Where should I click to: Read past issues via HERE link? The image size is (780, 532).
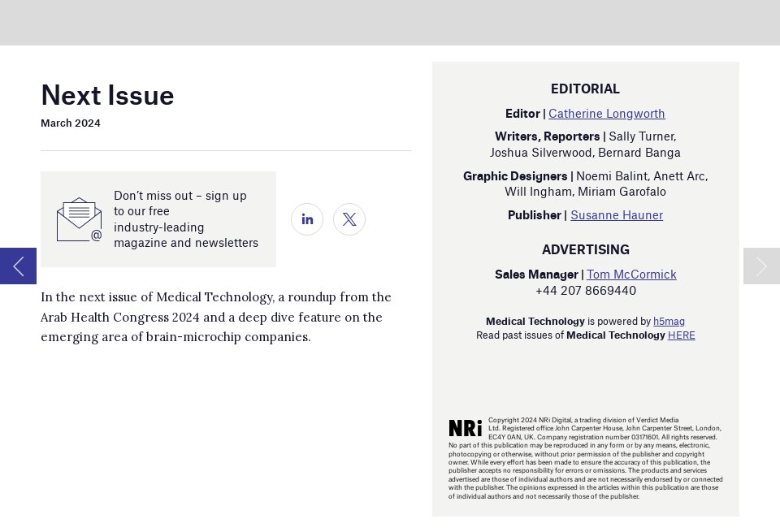(681, 335)
